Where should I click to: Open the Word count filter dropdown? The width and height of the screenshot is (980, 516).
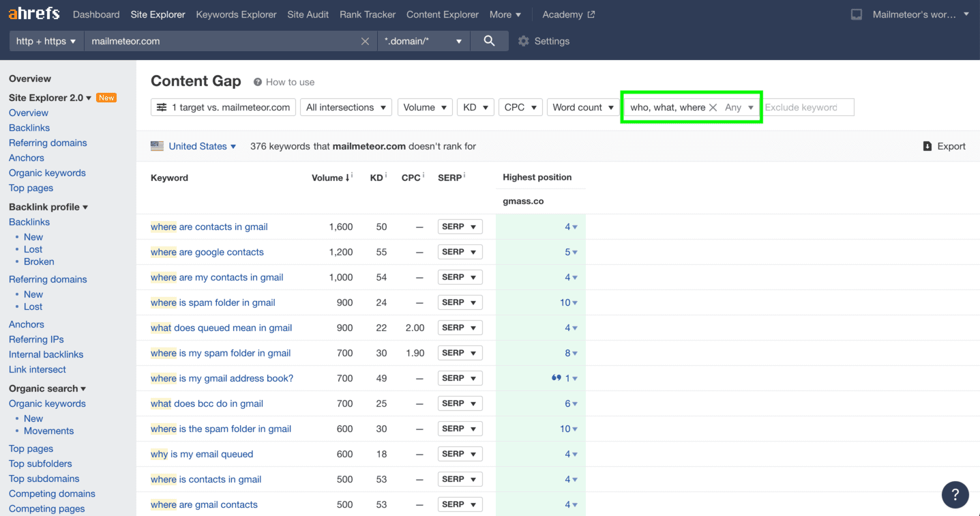pyautogui.click(x=583, y=107)
